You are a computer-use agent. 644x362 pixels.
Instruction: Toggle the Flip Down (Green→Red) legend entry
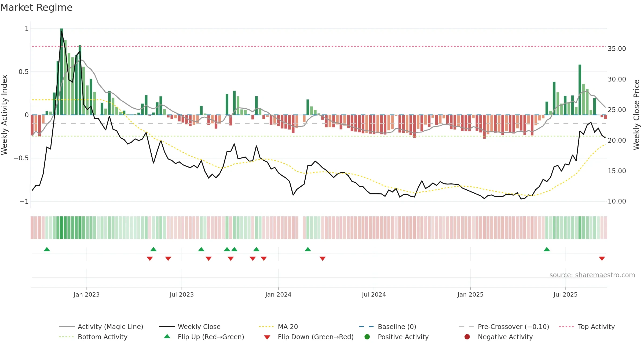click(308, 337)
